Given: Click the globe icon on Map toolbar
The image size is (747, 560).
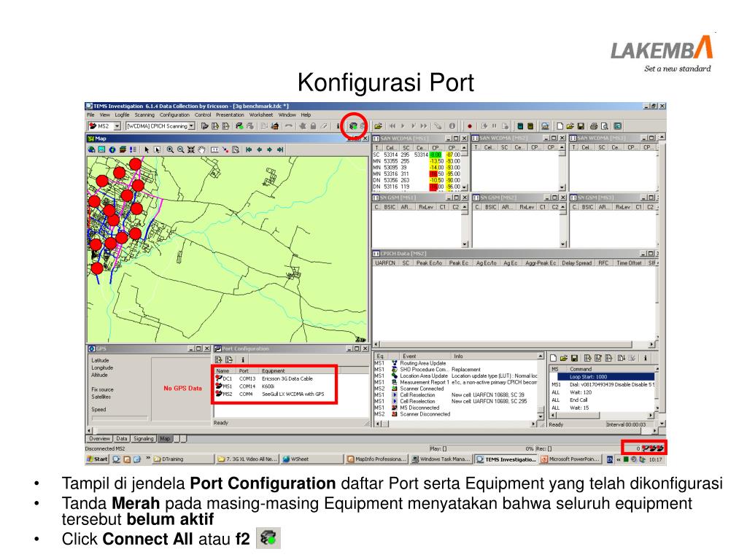Looking at the screenshot, I should (112, 149).
